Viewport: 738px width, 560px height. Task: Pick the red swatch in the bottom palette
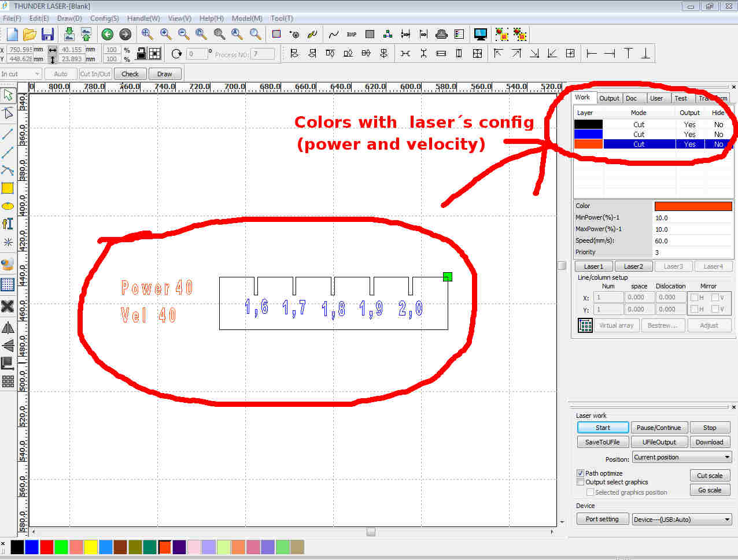coord(47,547)
